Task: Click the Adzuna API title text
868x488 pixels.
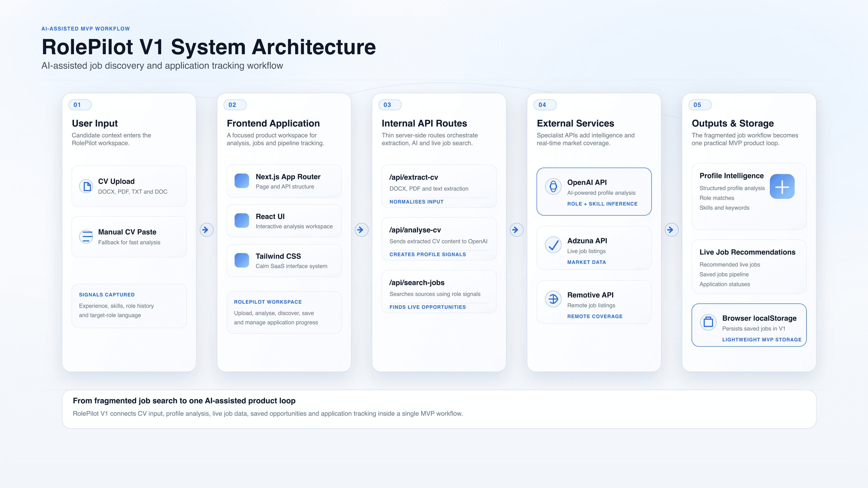Action: (x=587, y=241)
